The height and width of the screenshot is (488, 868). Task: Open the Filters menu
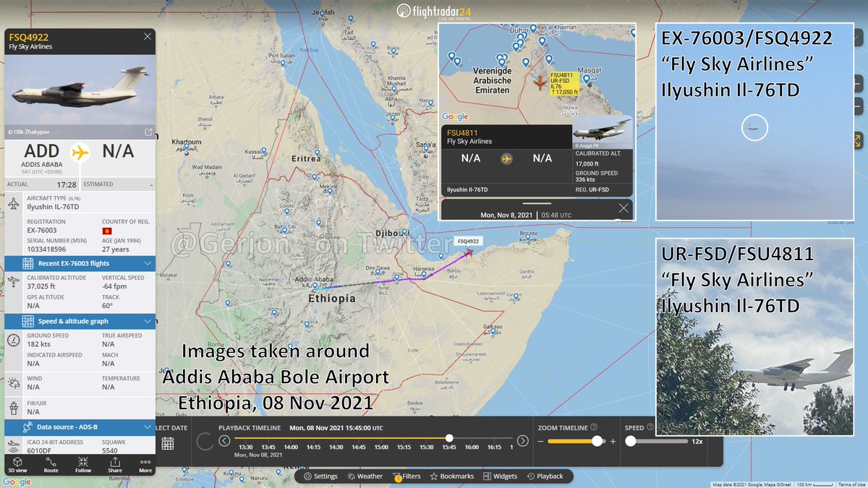click(407, 476)
